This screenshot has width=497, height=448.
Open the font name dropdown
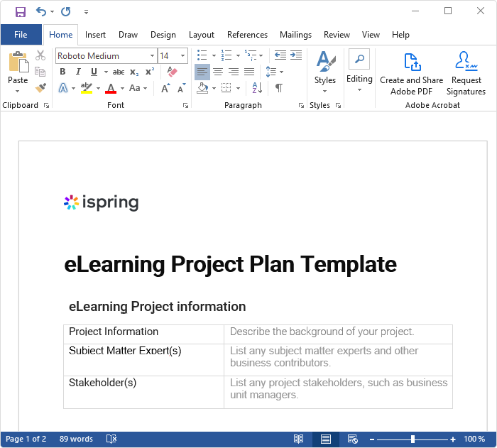coord(152,56)
